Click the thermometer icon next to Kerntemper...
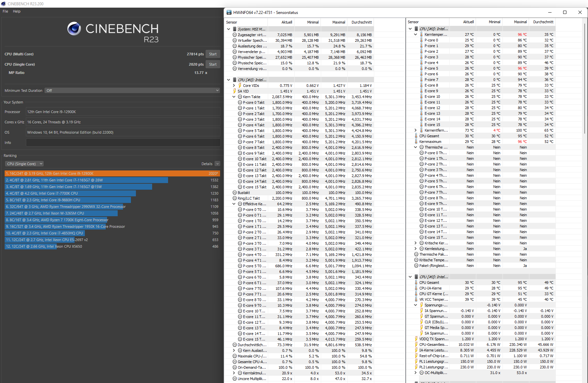 click(x=422, y=34)
